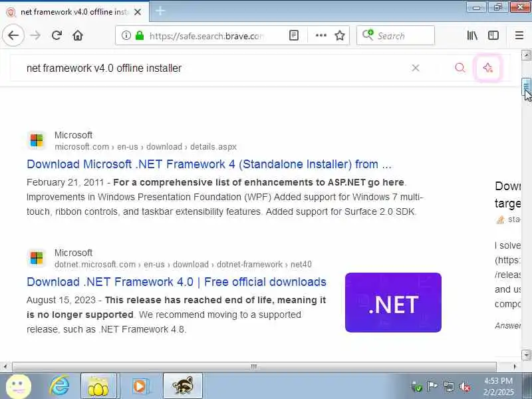
Task: Click the horizontal scrollbar left arrow
Action: click(x=5, y=366)
